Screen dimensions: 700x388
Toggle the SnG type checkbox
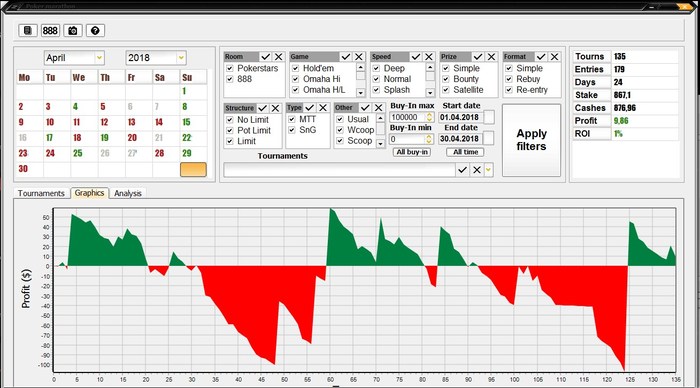pyautogui.click(x=292, y=130)
